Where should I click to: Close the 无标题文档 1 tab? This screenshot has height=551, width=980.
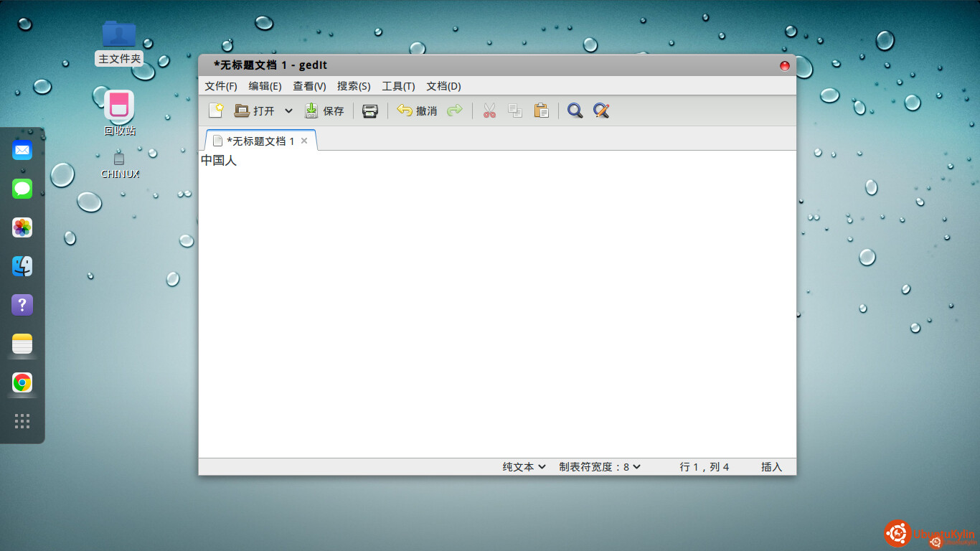point(304,141)
